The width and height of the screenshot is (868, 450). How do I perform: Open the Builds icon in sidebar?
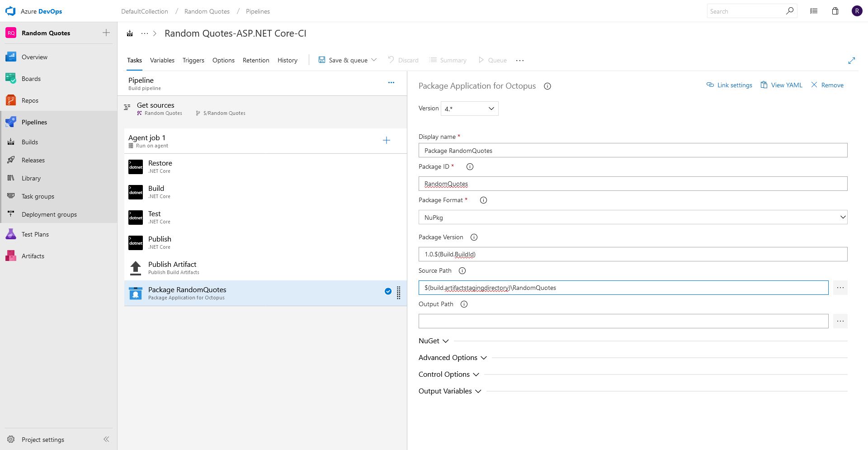(11, 142)
